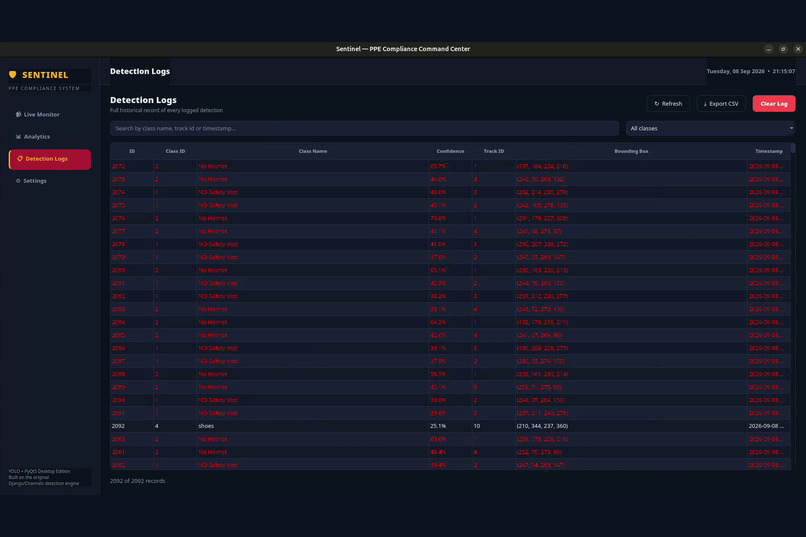Viewport: 806px width, 537px height.
Task: Click the 65.1% confidence in row 2080
Action: (x=450, y=270)
